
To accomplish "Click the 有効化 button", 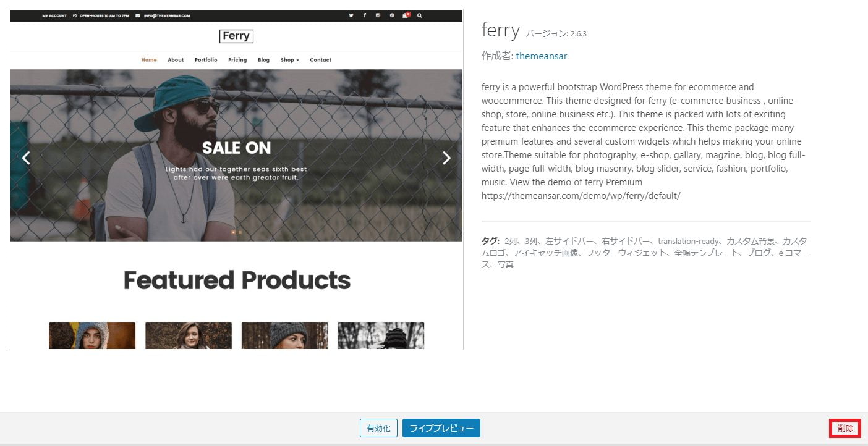I will pos(378,428).
